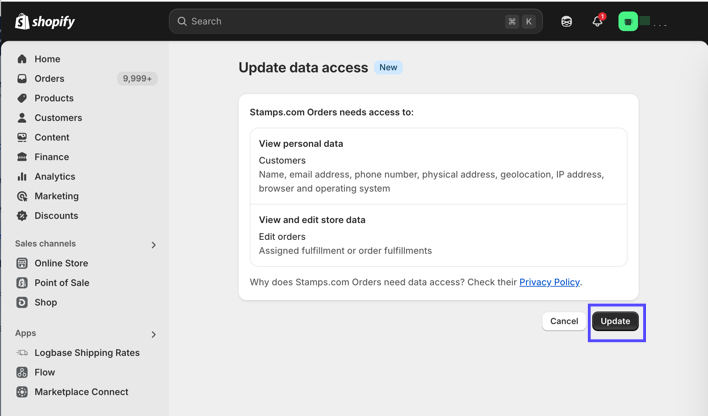Click the Analytics bar chart icon

22,177
